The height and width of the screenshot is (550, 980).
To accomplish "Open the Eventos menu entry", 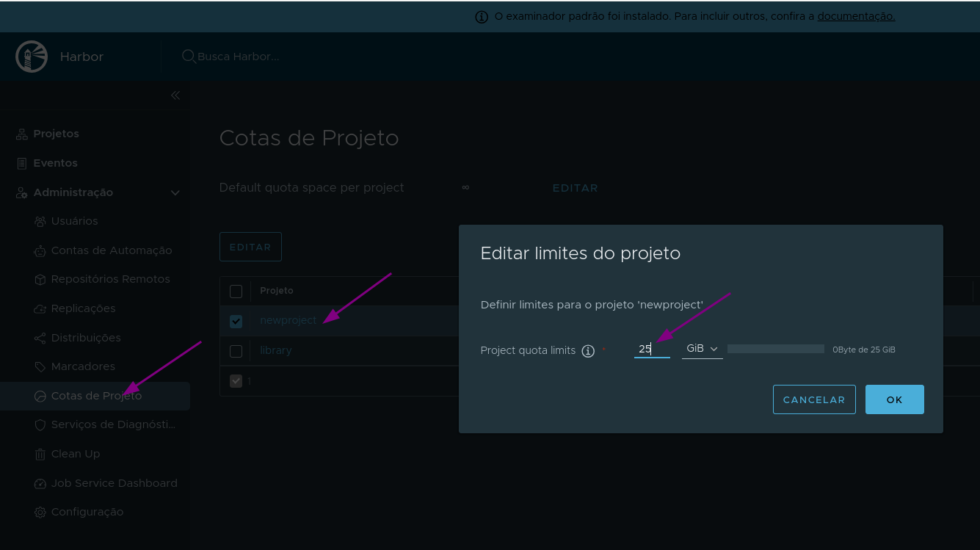I will pos(54,162).
